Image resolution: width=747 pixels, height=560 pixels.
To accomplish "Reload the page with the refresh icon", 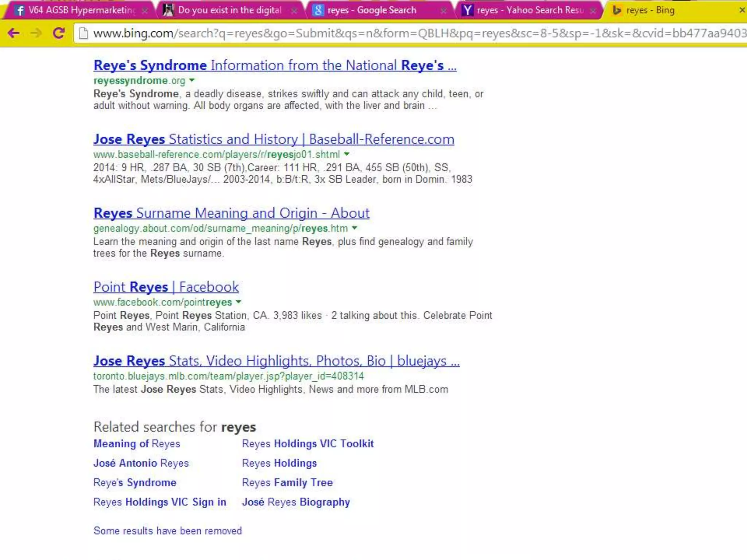I will [59, 33].
